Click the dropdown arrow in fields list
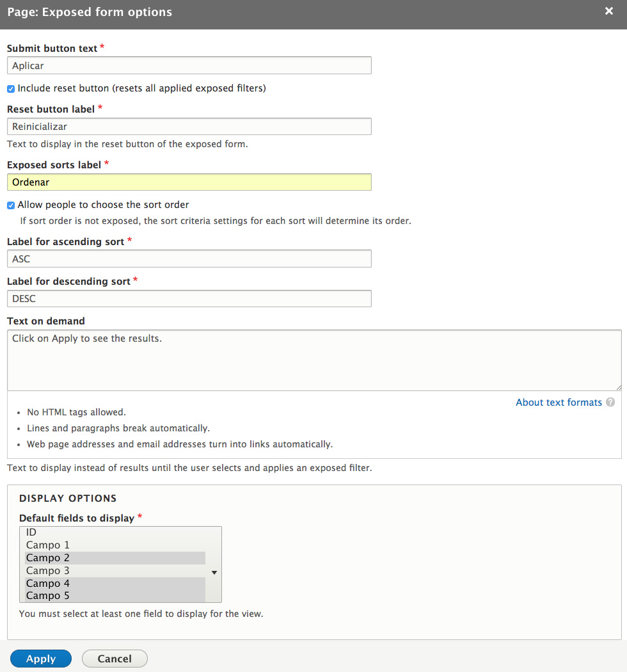 coord(214,573)
